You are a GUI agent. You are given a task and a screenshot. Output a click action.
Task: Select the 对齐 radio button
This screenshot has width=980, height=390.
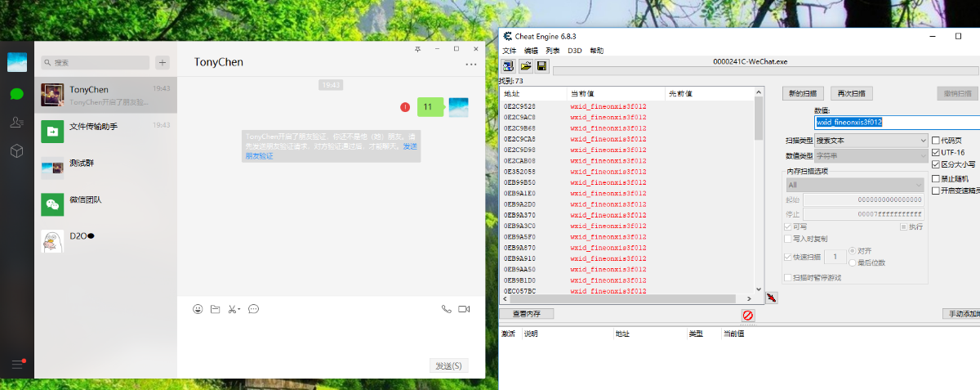point(853,250)
